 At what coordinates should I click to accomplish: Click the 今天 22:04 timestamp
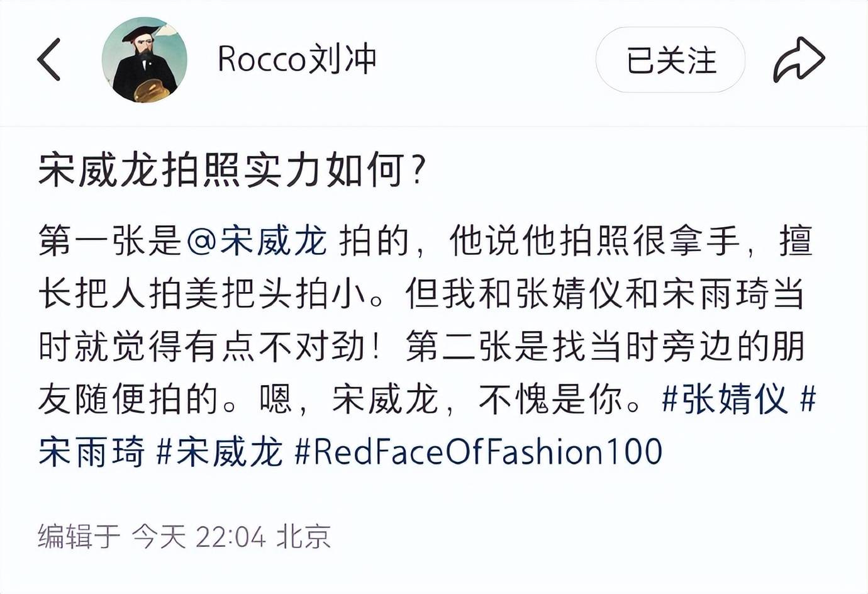coord(199,537)
